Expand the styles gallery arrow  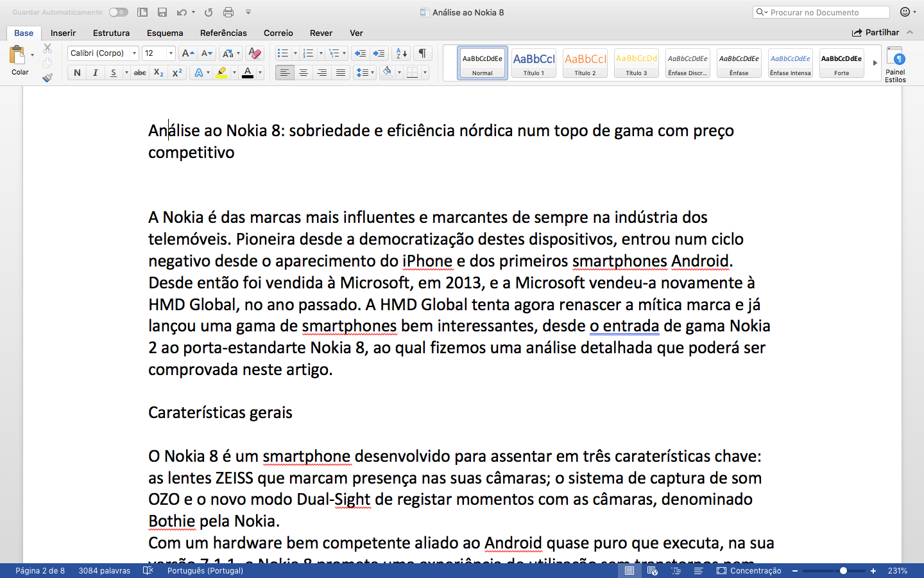coord(875,63)
